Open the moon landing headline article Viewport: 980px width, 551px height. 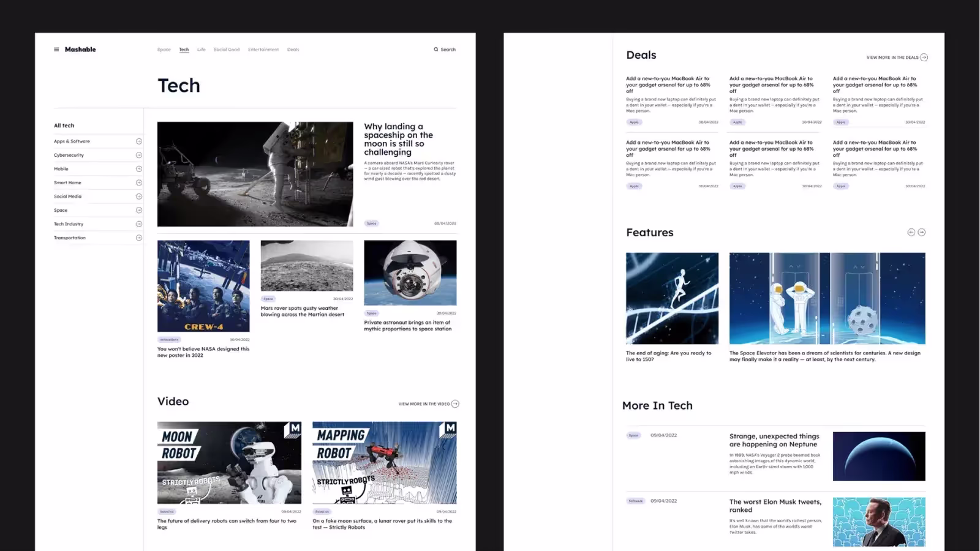tap(398, 140)
